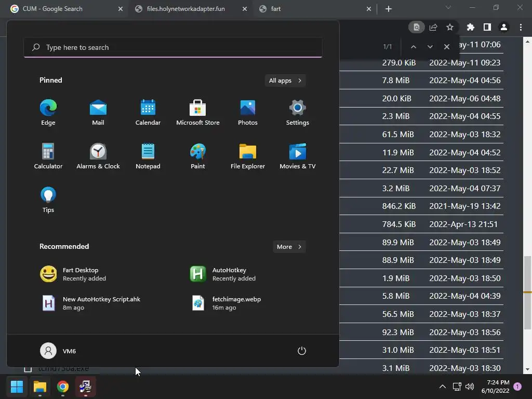Open a new Chrome tab

[x=389, y=9]
